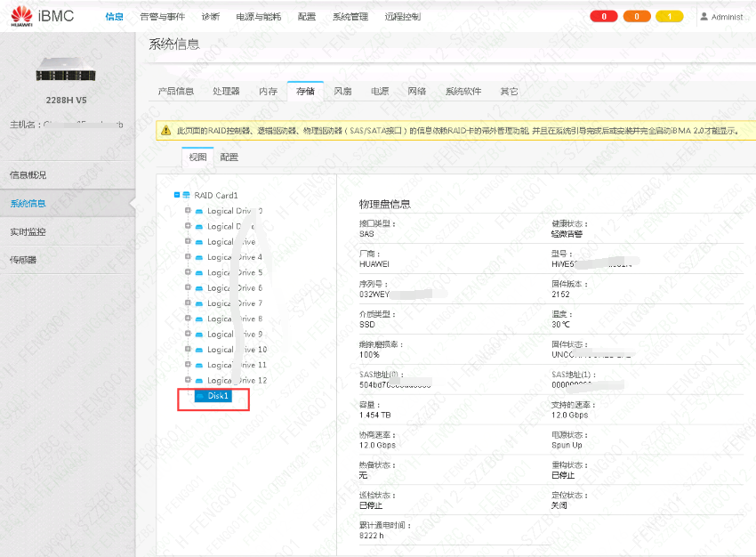This screenshot has width=756, height=557.
Task: Click the RAID Card1 controller icon
Action: pos(186,195)
